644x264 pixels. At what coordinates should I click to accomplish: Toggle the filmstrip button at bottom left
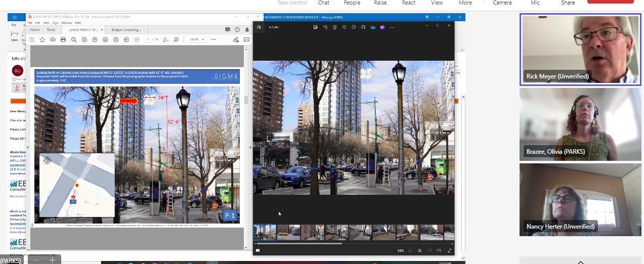pos(257,250)
